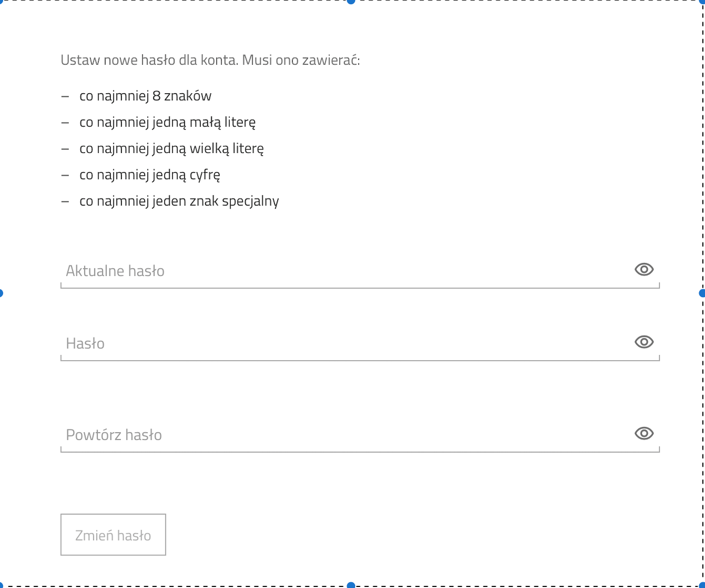The height and width of the screenshot is (588, 705).
Task: Click the right-edge blue selection handle
Action: (702, 293)
